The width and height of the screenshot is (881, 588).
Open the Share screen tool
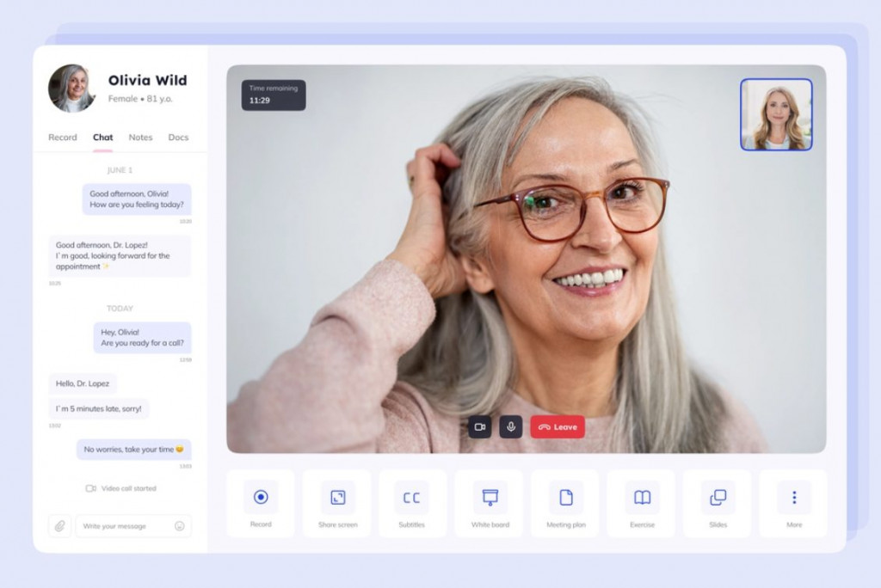[x=336, y=499]
